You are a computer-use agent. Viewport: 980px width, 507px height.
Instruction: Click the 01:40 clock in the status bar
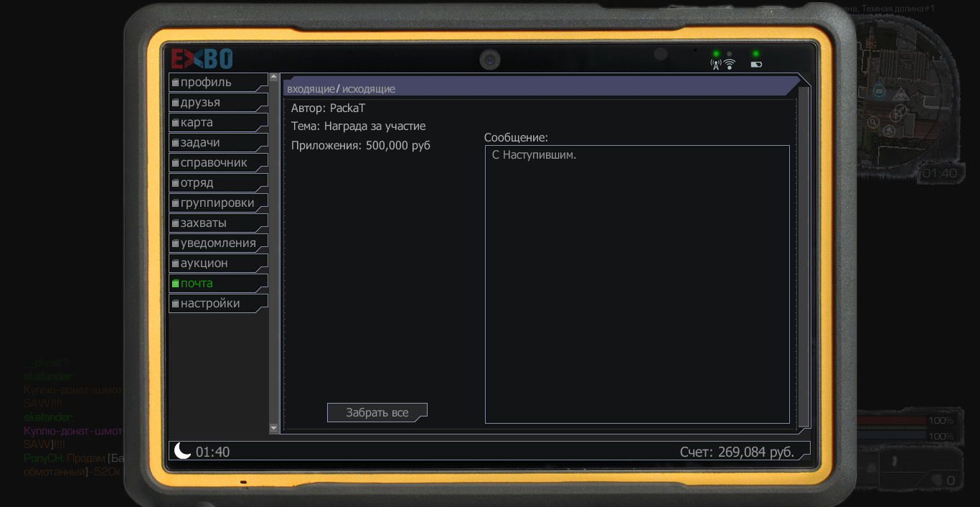213,452
